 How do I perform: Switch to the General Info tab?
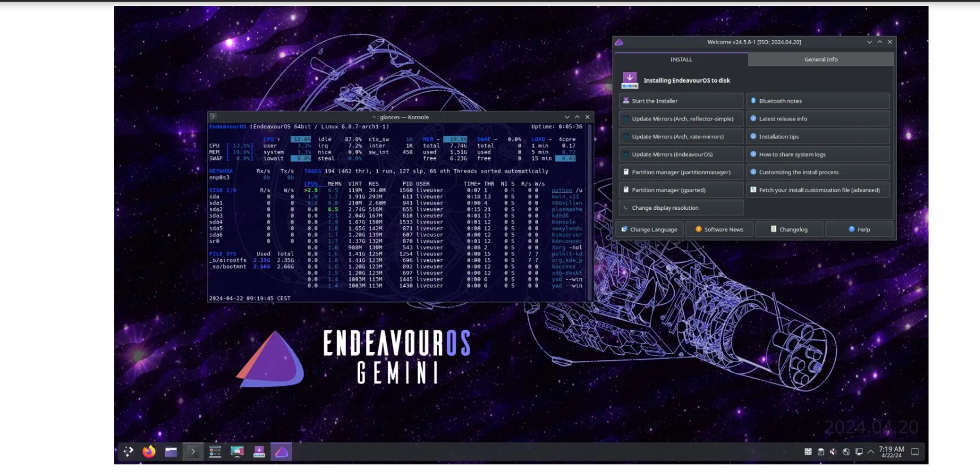point(821,59)
